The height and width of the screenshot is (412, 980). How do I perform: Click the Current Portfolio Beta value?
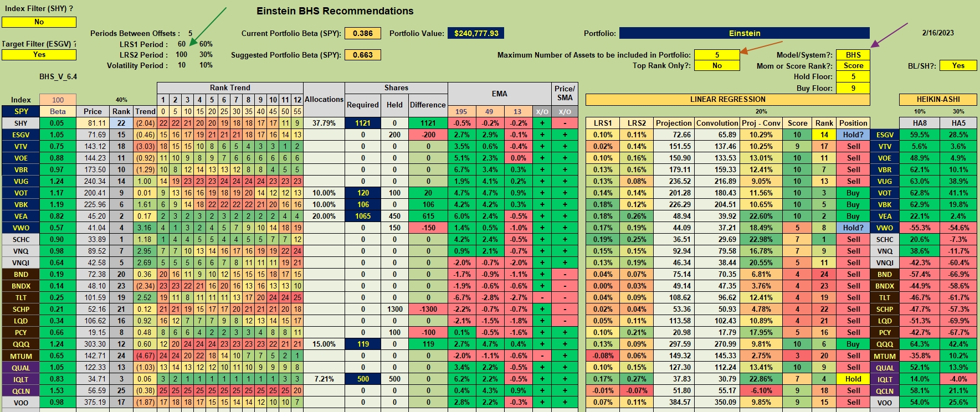pyautogui.click(x=362, y=33)
